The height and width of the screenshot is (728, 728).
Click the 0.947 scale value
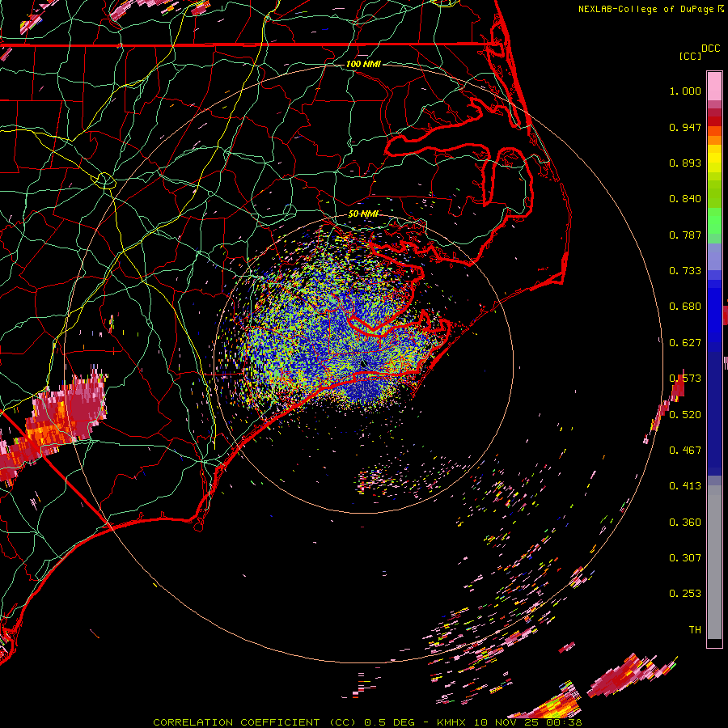[x=685, y=127]
